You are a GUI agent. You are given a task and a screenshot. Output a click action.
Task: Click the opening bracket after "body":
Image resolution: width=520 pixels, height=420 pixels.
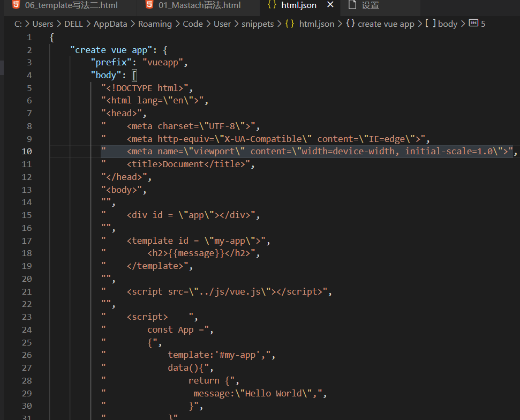click(x=134, y=76)
